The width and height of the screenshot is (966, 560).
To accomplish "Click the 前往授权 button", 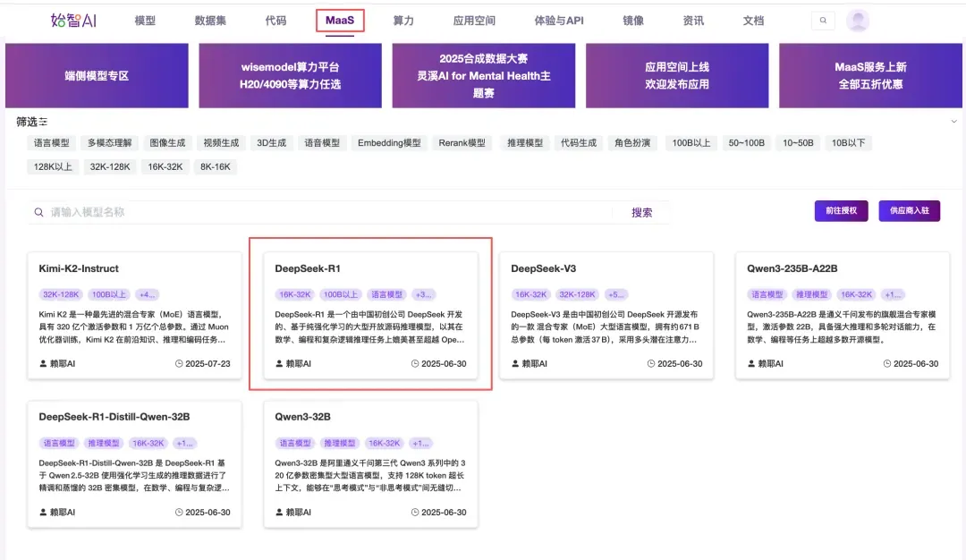I will coord(842,211).
